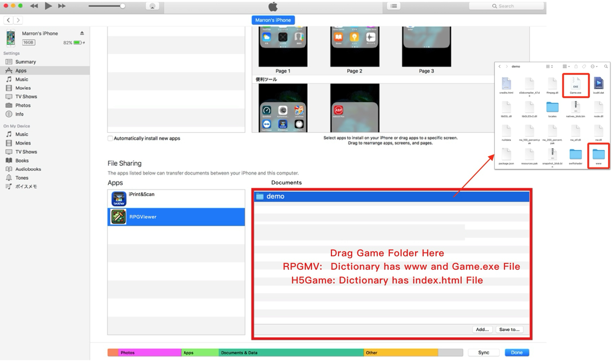Click the fast-forward button

pyautogui.click(x=62, y=6)
